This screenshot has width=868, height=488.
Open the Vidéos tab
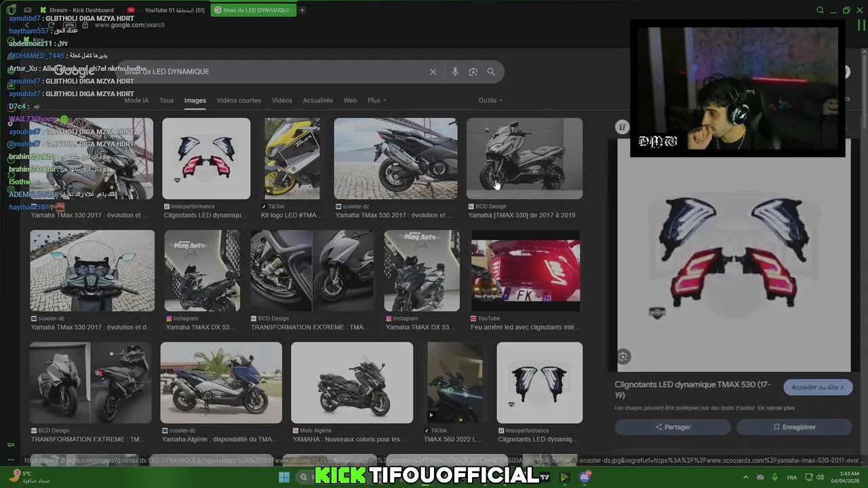282,100
